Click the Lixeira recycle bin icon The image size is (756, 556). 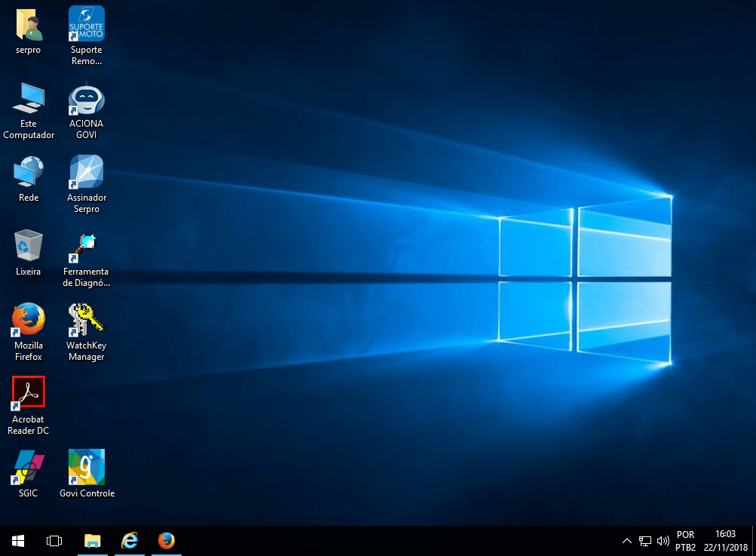tap(29, 246)
